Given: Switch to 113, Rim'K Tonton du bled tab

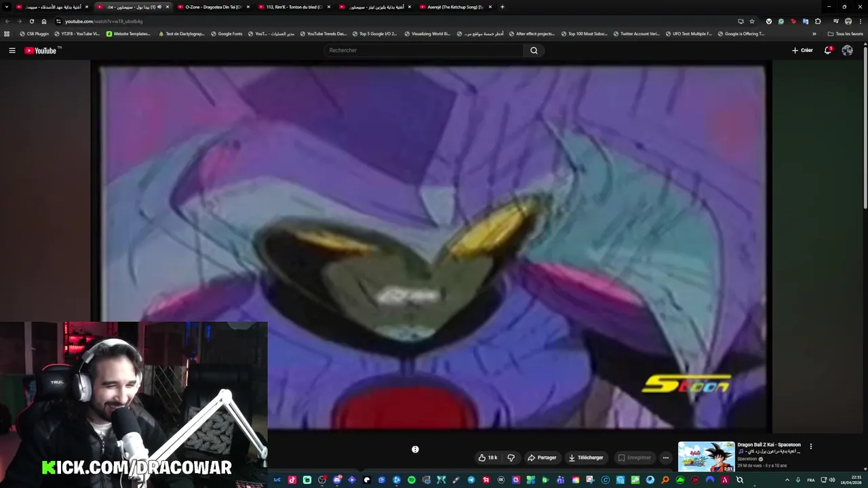Looking at the screenshot, I should [x=294, y=7].
